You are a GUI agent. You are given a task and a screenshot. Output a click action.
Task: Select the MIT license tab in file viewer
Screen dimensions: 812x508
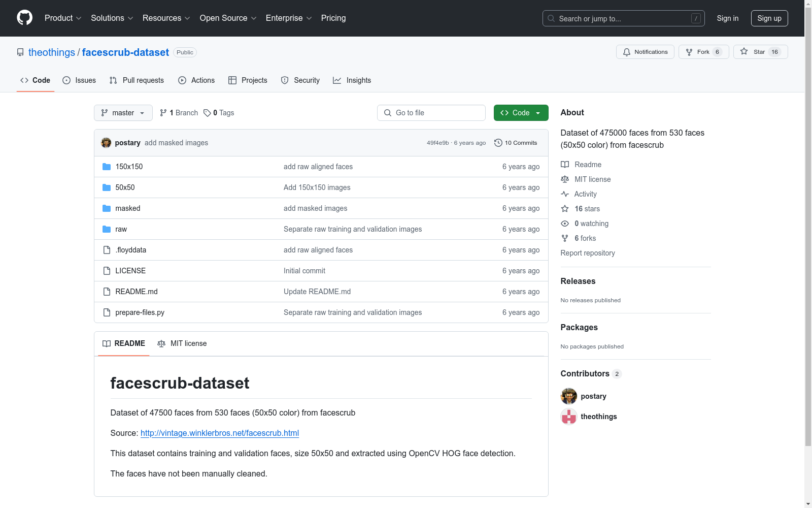pos(182,343)
